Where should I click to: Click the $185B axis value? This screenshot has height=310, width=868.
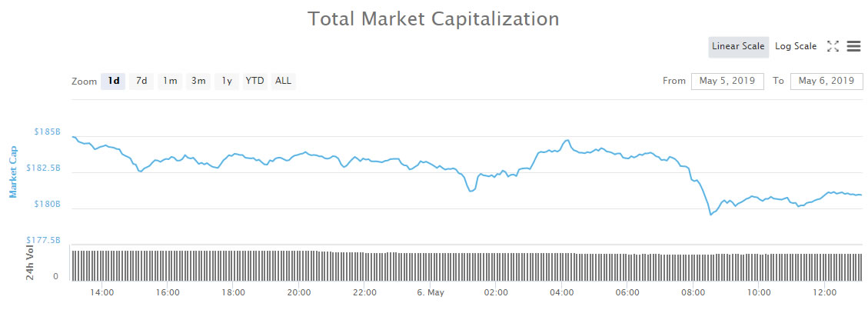(x=47, y=132)
